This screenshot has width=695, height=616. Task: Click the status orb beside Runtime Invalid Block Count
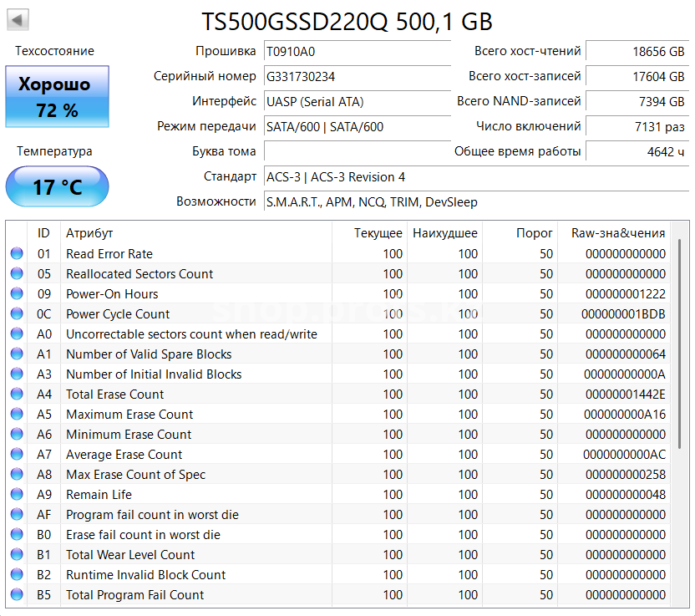pos(16,575)
